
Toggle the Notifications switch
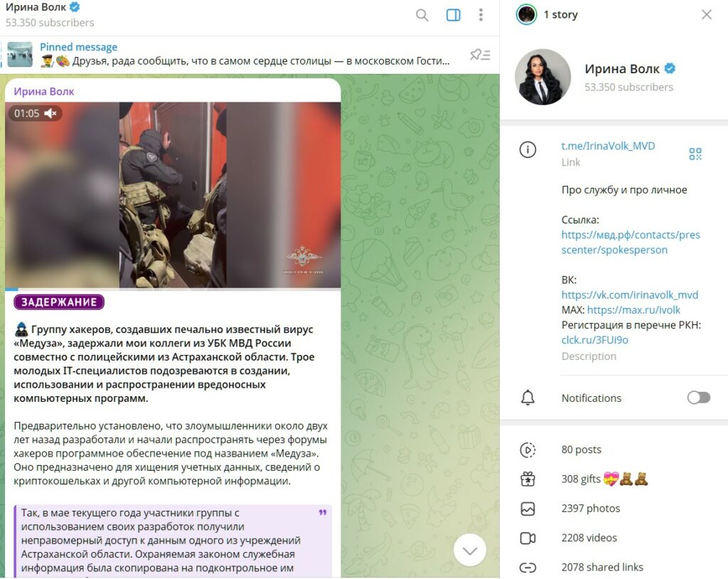click(699, 398)
